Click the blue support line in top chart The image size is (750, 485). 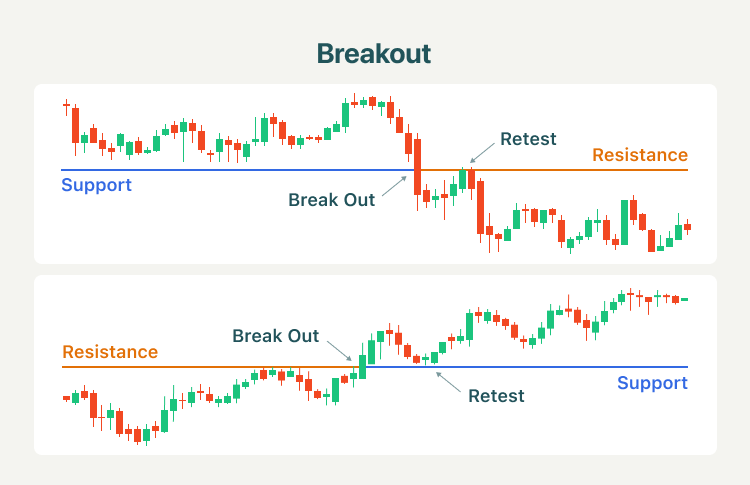238,170
